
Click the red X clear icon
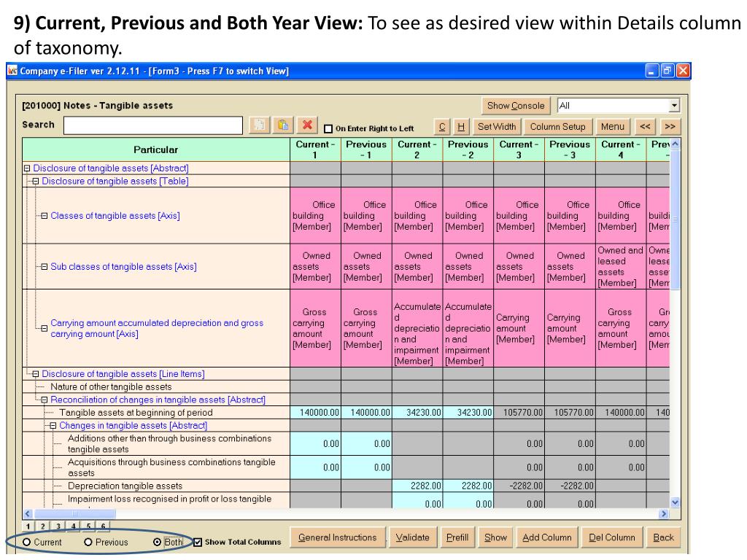click(x=307, y=125)
